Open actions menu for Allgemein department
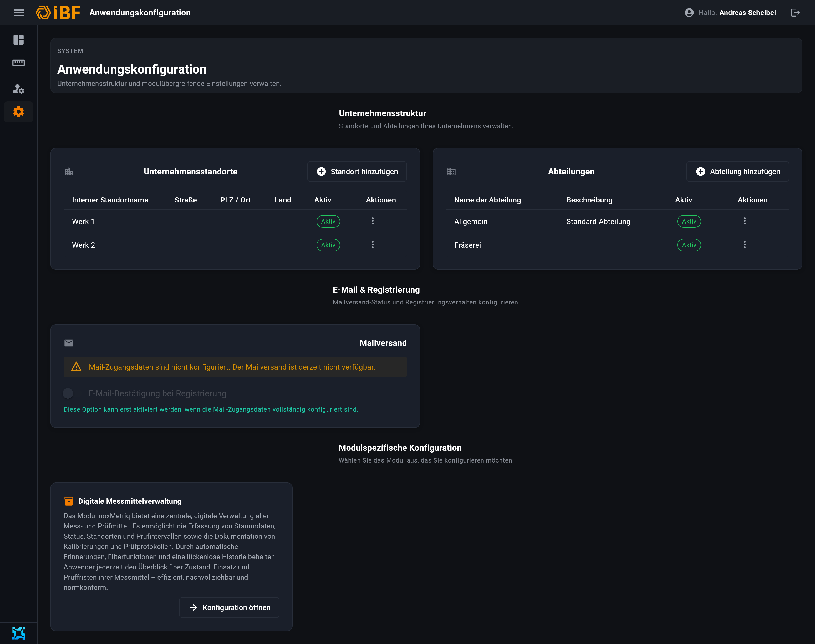This screenshot has height=644, width=815. point(745,221)
